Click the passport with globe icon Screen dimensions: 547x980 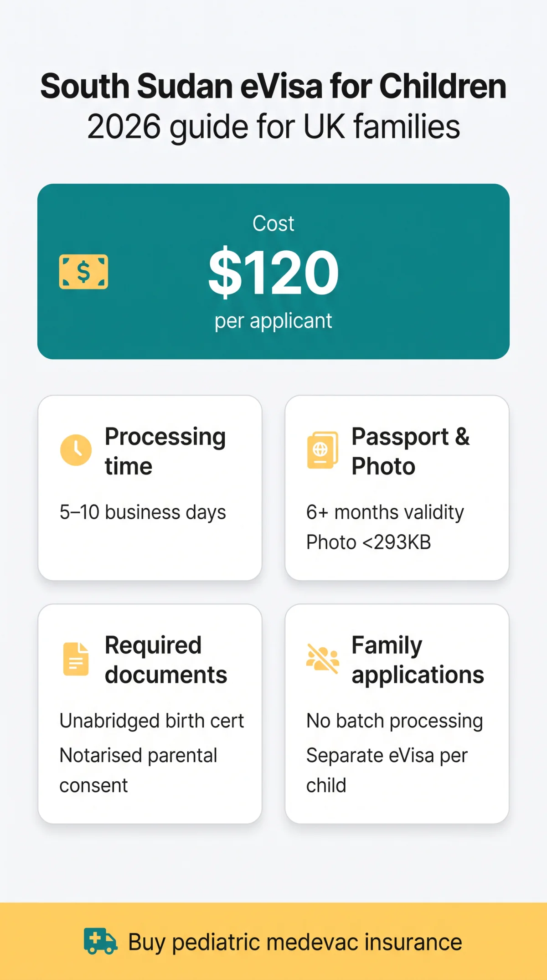323,450
